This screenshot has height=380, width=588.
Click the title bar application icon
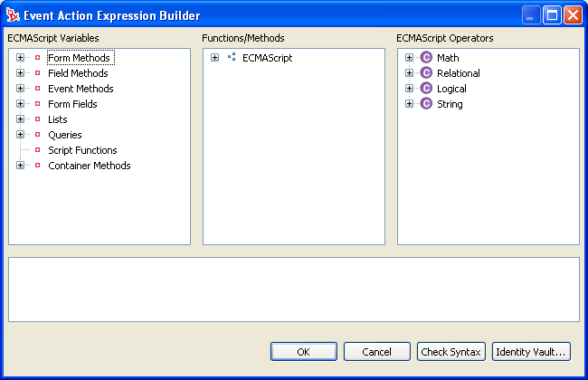(13, 15)
